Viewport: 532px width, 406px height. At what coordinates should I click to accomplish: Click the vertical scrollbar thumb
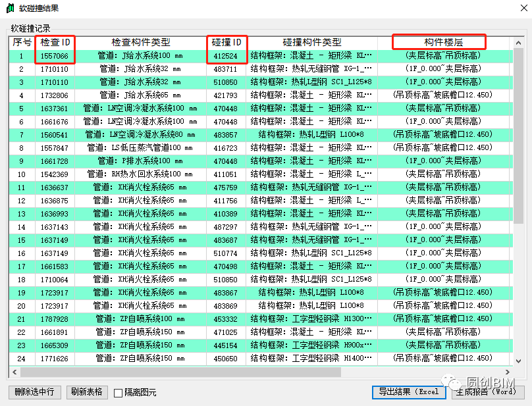(518, 136)
